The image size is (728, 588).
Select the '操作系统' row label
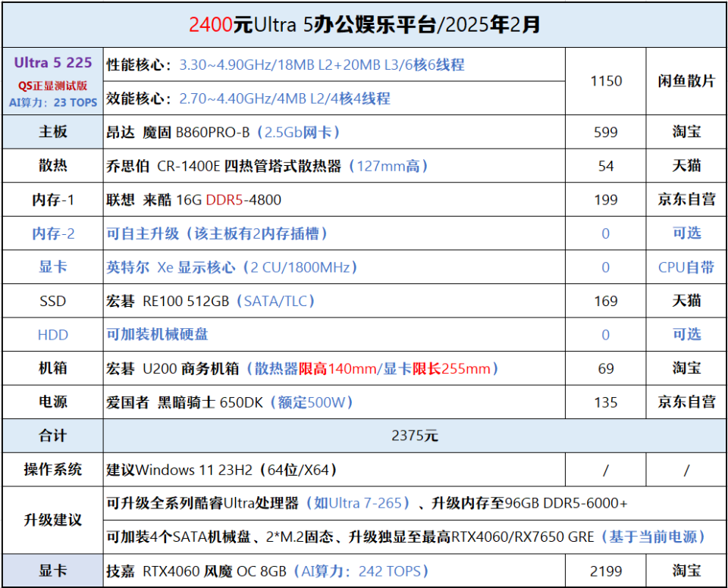click(53, 470)
